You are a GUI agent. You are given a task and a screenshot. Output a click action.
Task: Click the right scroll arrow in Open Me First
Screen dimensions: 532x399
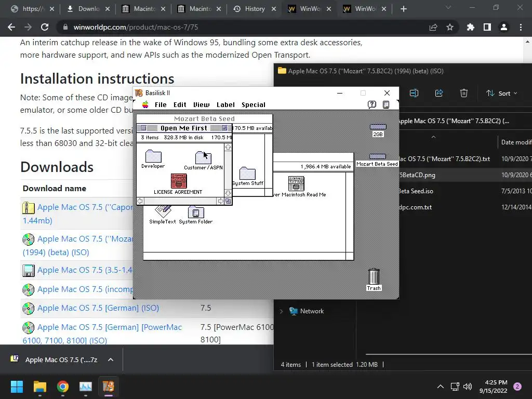(220, 201)
